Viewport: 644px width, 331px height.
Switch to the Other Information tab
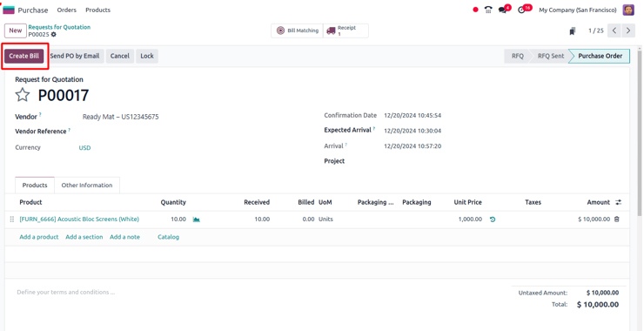87,186
